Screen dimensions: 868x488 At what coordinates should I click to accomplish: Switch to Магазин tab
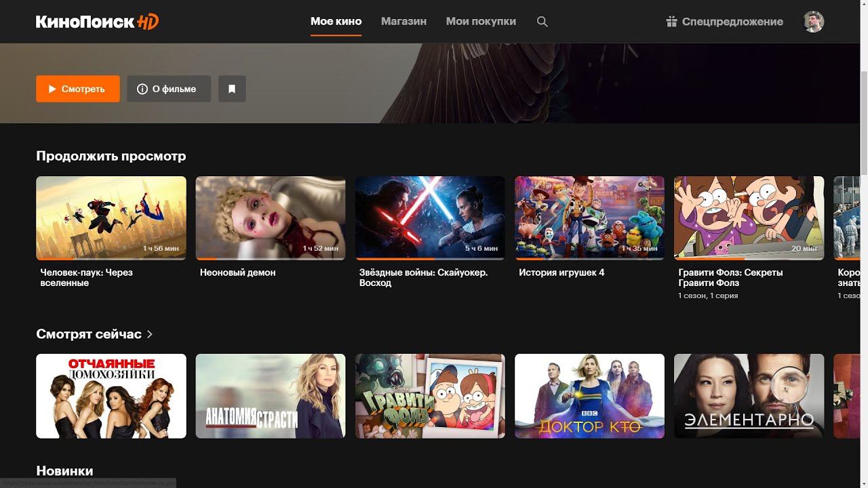[403, 22]
